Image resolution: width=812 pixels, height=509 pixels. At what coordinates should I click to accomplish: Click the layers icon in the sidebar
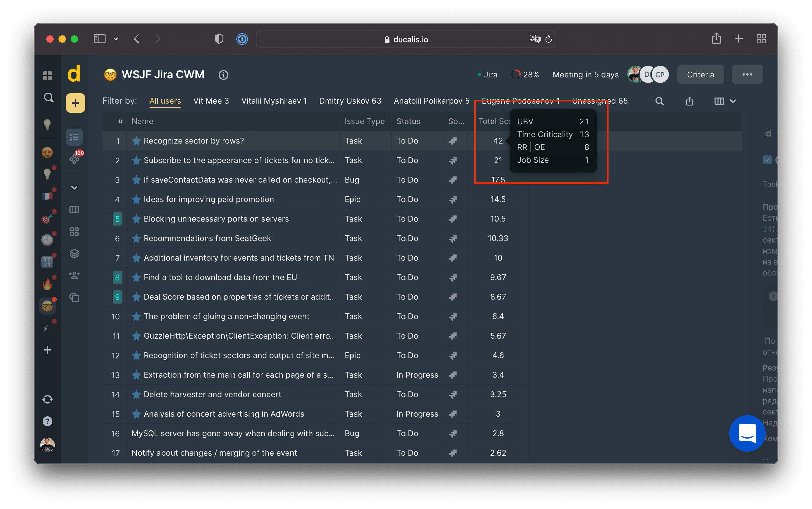pos(74,254)
